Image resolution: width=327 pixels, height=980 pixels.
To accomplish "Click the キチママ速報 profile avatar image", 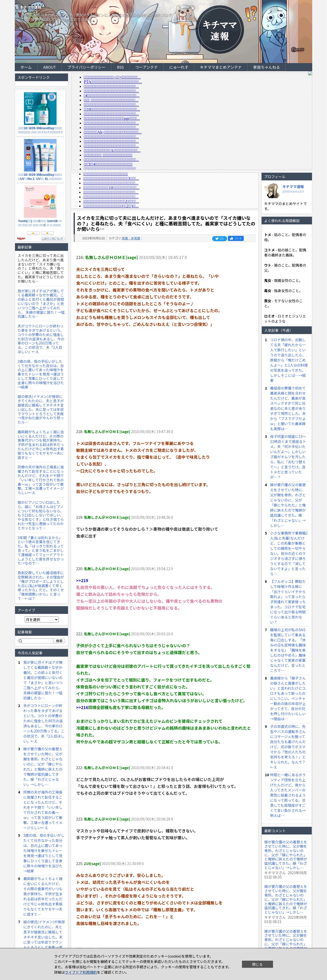I will click(272, 191).
